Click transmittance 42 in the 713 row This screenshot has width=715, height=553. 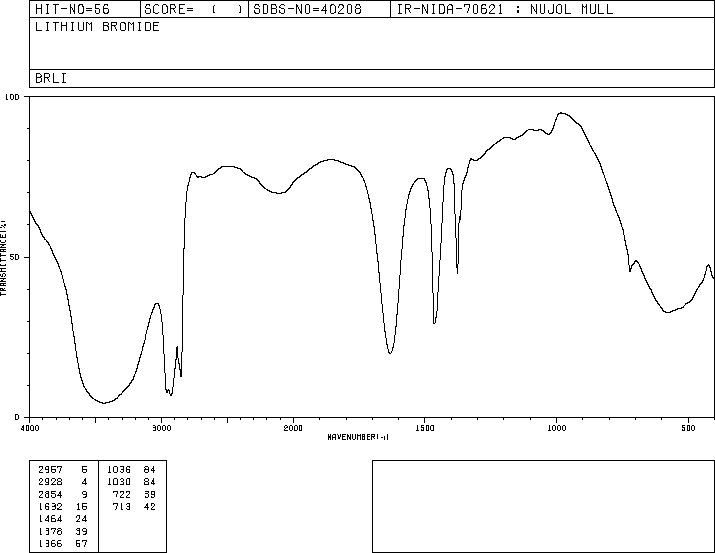click(x=150, y=506)
